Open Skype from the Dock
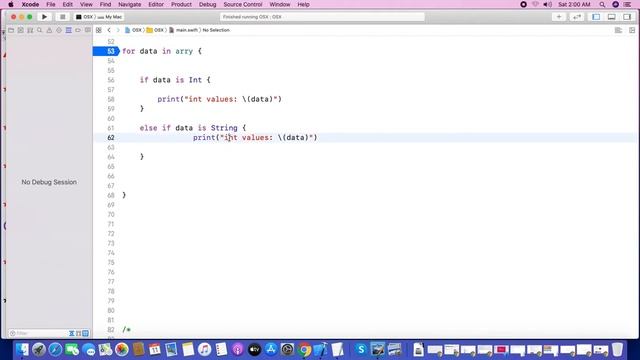 pos(361,350)
